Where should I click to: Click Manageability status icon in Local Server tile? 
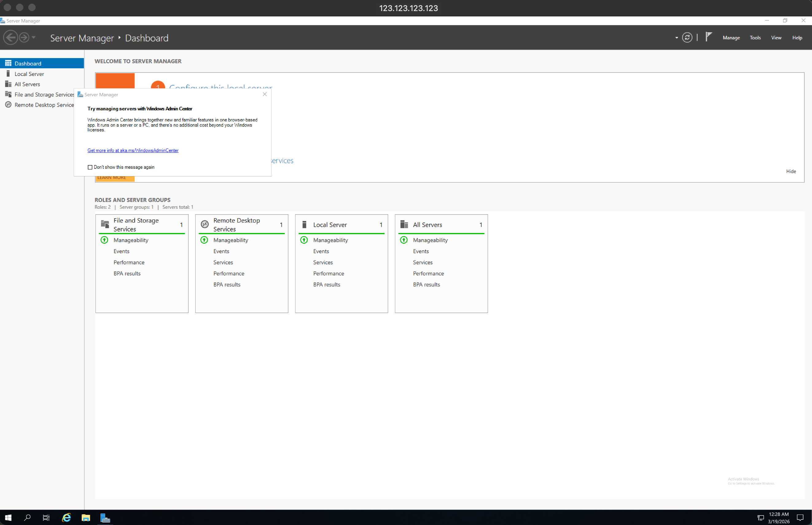304,240
